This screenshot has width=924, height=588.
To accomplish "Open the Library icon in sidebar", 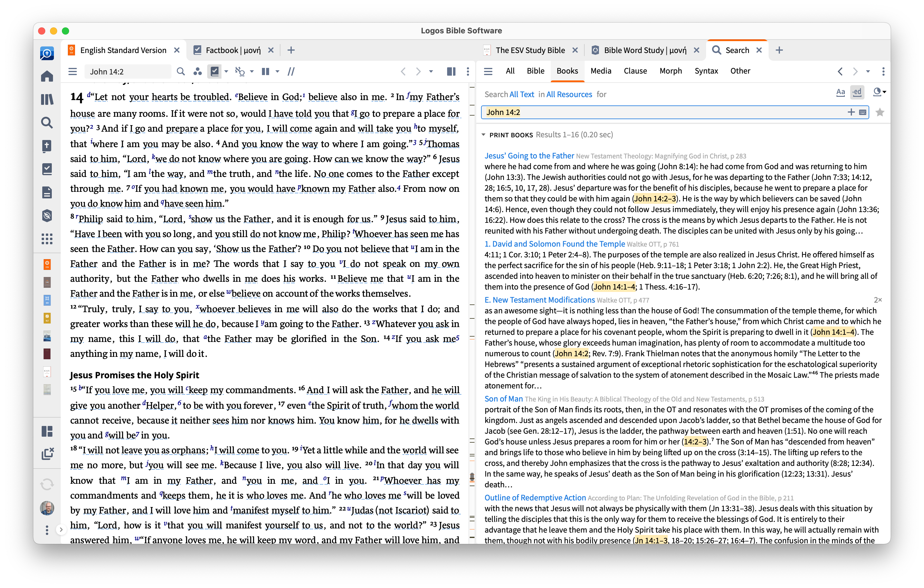I will pos(47,99).
